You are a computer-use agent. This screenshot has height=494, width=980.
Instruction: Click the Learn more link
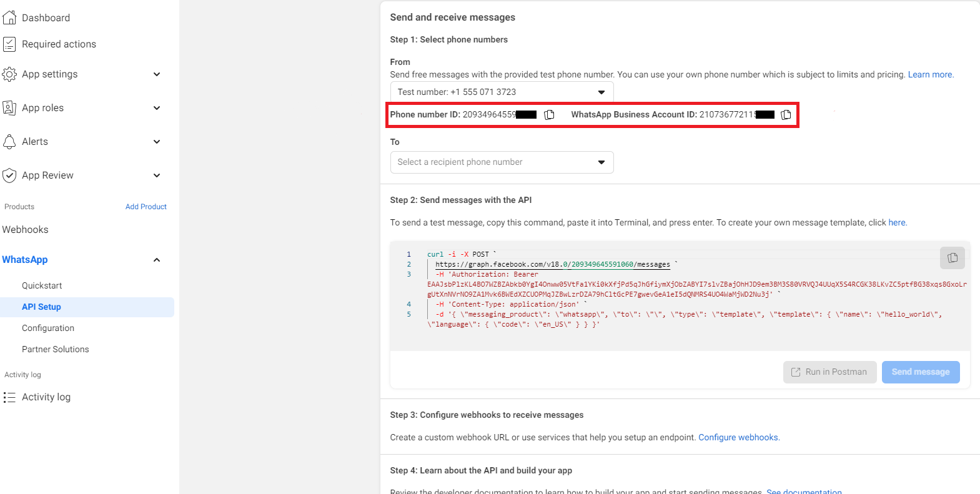[930, 74]
